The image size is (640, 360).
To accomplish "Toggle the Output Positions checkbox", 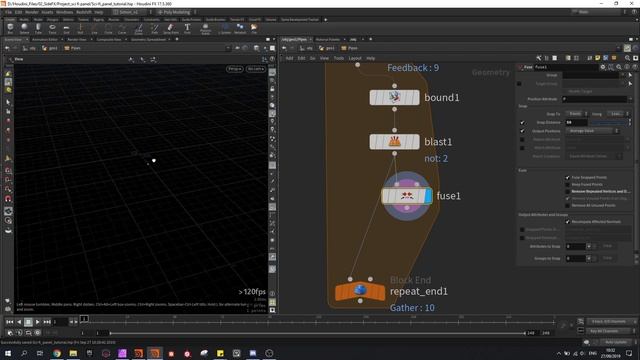I will pyautogui.click(x=522, y=131).
